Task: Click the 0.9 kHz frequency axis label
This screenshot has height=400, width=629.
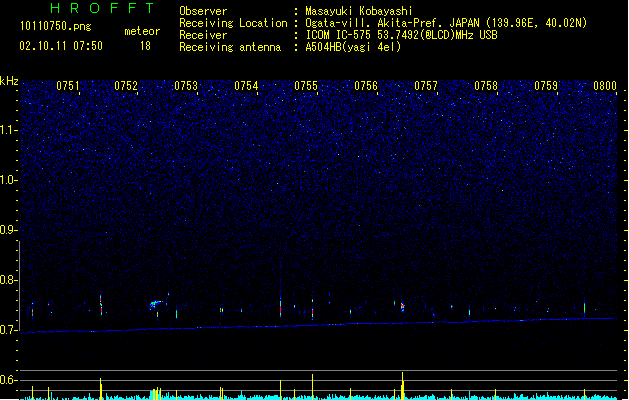Action: click(x=8, y=230)
